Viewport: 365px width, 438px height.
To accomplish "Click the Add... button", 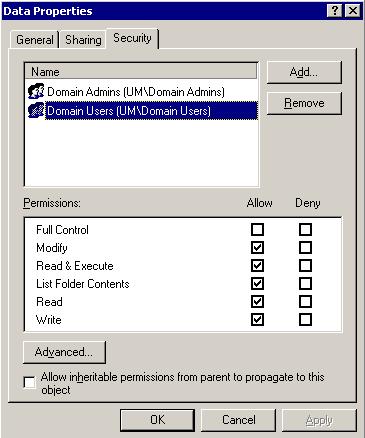I will (x=304, y=72).
